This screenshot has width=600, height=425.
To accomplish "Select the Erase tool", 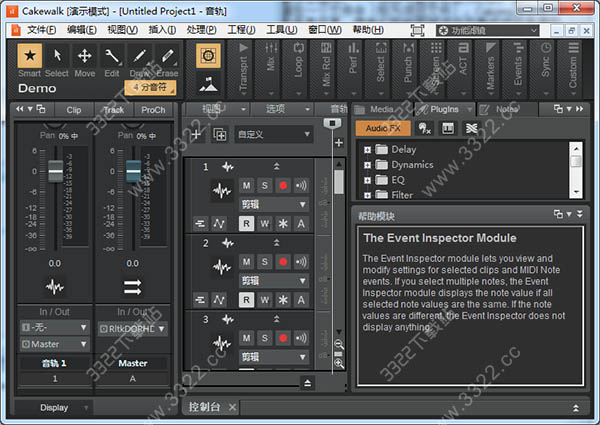I will click(167, 56).
